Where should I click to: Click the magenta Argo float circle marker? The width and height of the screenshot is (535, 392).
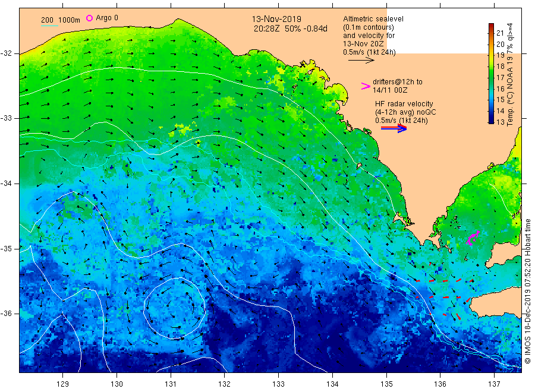click(x=89, y=18)
